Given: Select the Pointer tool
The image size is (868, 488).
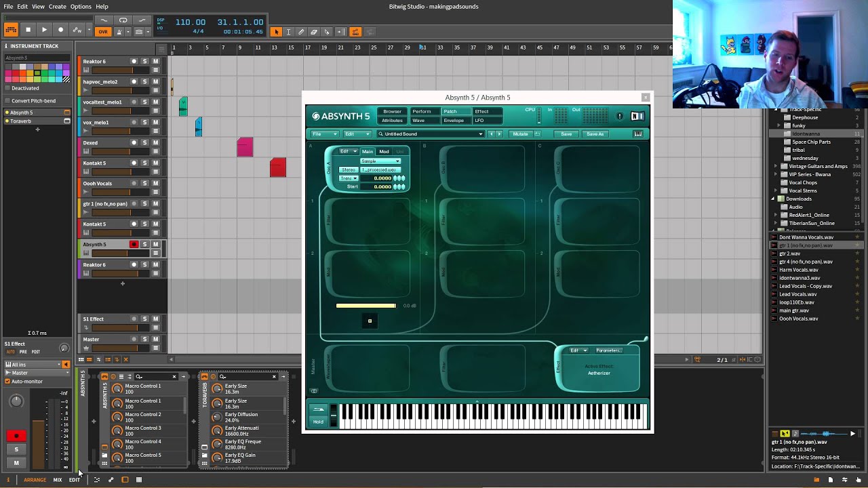Looking at the screenshot, I should point(276,32).
